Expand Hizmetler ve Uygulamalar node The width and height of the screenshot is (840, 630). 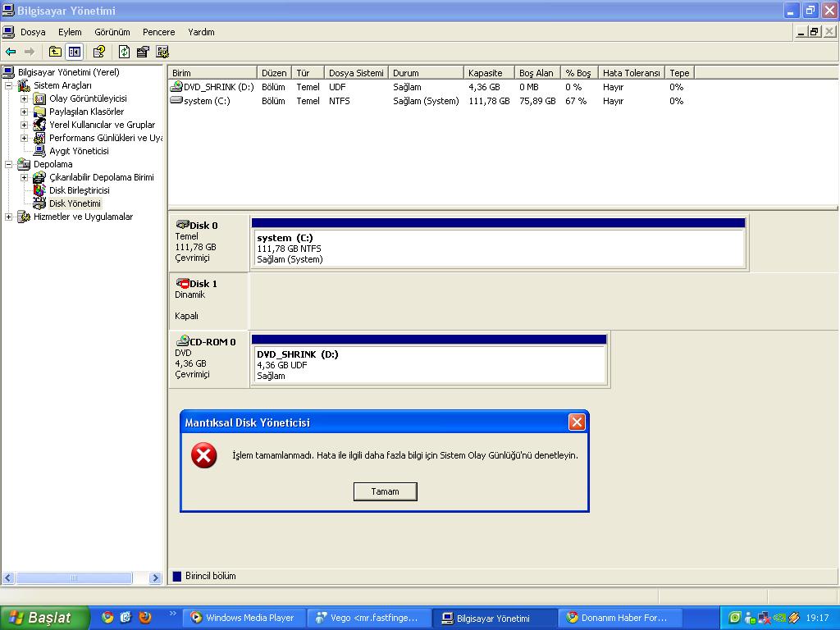click(x=9, y=217)
